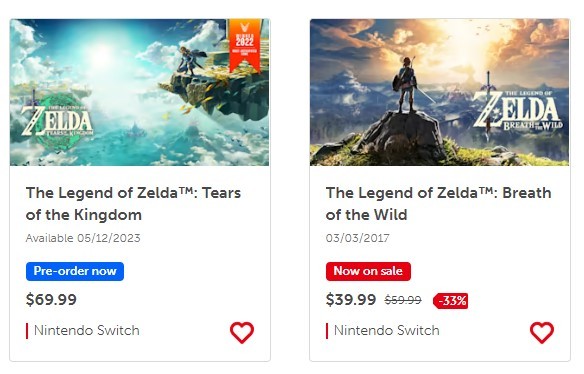Open the Tears of the Kingdom cover image
The width and height of the screenshot is (584, 374).
tap(140, 92)
